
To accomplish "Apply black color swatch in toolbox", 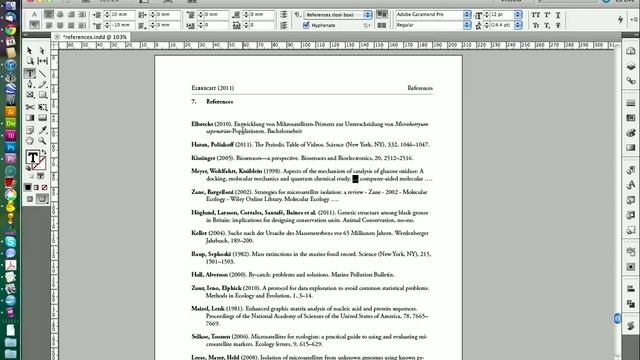I will point(28,187).
